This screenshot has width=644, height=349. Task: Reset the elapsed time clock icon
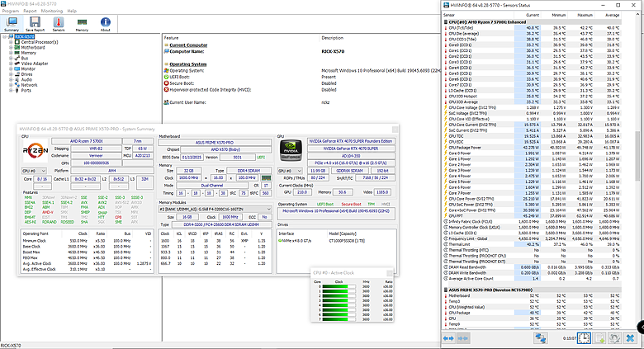point(584,338)
